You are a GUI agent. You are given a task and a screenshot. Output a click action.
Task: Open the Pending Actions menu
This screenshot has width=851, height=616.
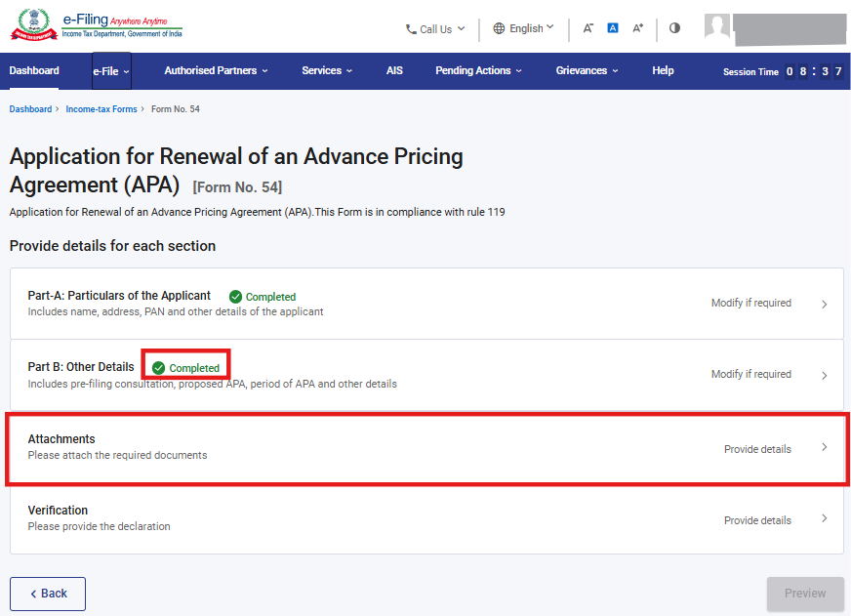tap(478, 71)
